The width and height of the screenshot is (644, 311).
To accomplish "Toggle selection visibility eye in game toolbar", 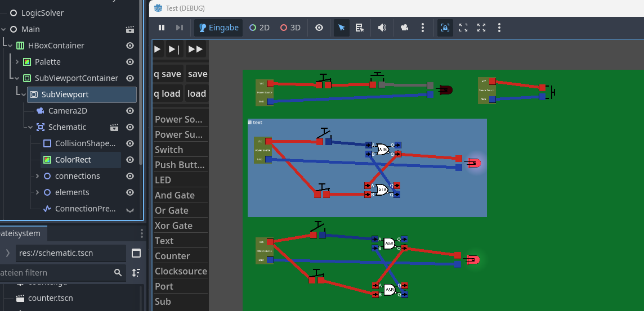I will (319, 28).
